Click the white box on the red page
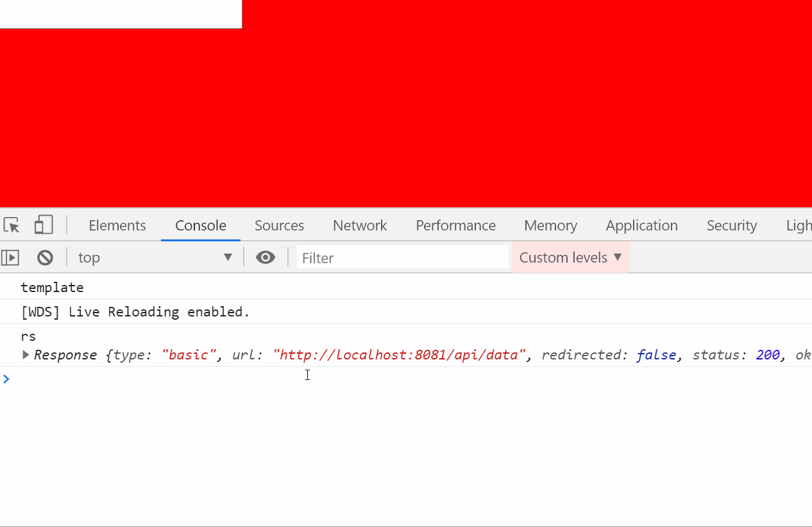Screen dimensions: 812x527 click(121, 14)
